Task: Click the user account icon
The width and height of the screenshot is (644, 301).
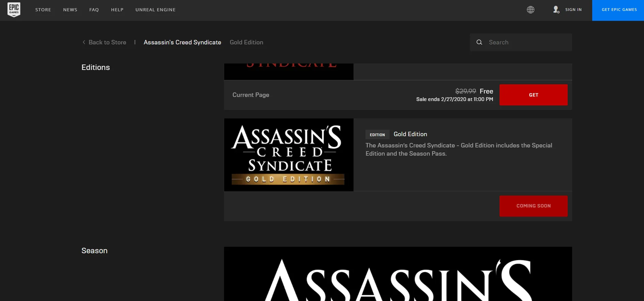Action: (556, 10)
